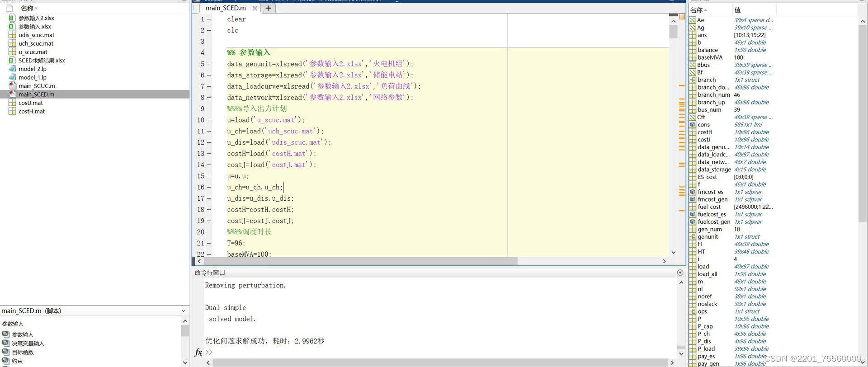
Task: Toggle breakpoint on line 7 data_loadcurve
Action: pos(209,86)
